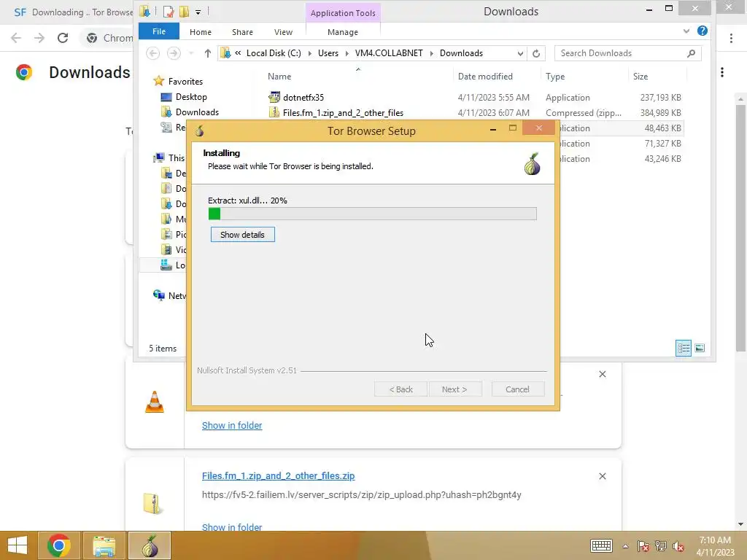Click the Explorer Back navigation arrow

[x=153, y=52]
